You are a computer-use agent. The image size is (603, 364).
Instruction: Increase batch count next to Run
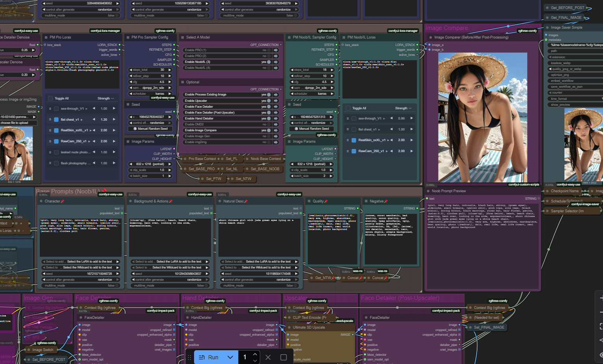click(255, 354)
